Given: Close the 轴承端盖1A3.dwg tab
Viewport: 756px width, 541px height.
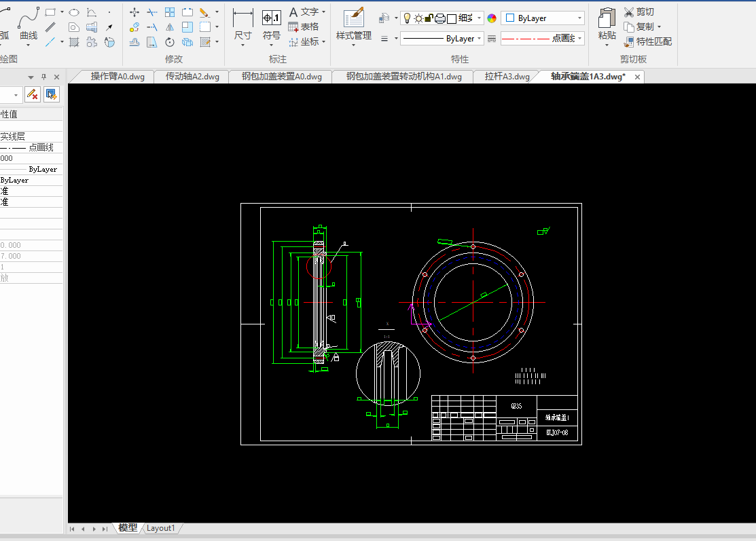Looking at the screenshot, I should pyautogui.click(x=637, y=77).
